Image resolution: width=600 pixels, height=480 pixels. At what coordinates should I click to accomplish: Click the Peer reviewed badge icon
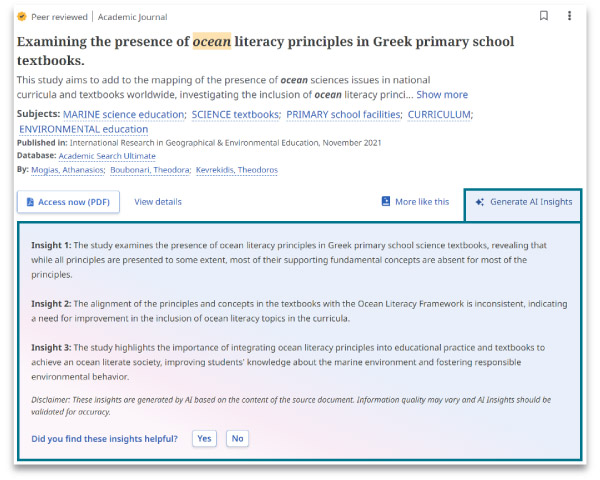[x=22, y=17]
